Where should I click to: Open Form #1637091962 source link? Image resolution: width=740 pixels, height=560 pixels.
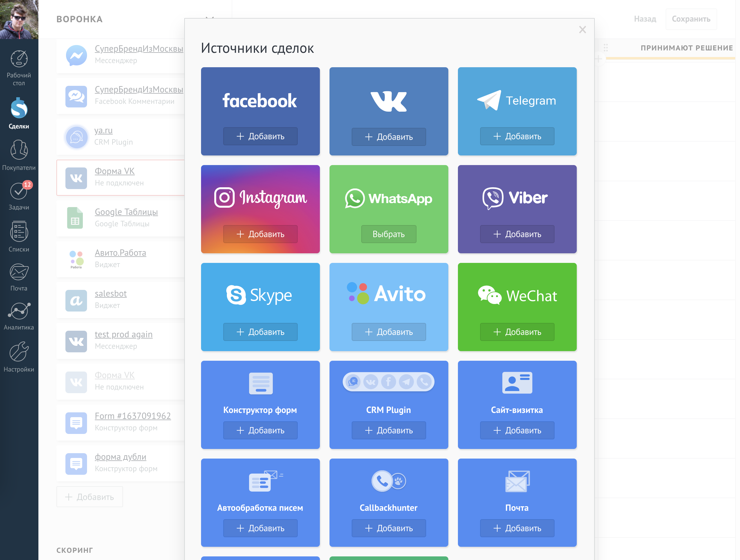[133, 416]
